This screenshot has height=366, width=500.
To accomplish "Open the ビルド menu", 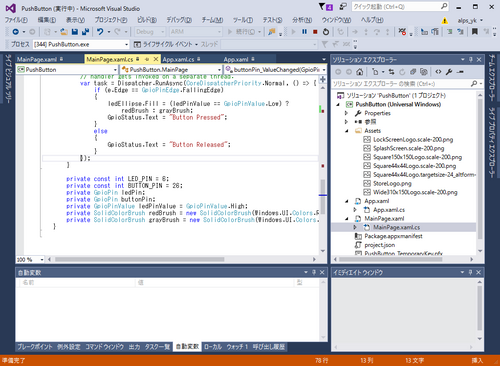I will coord(147,20).
